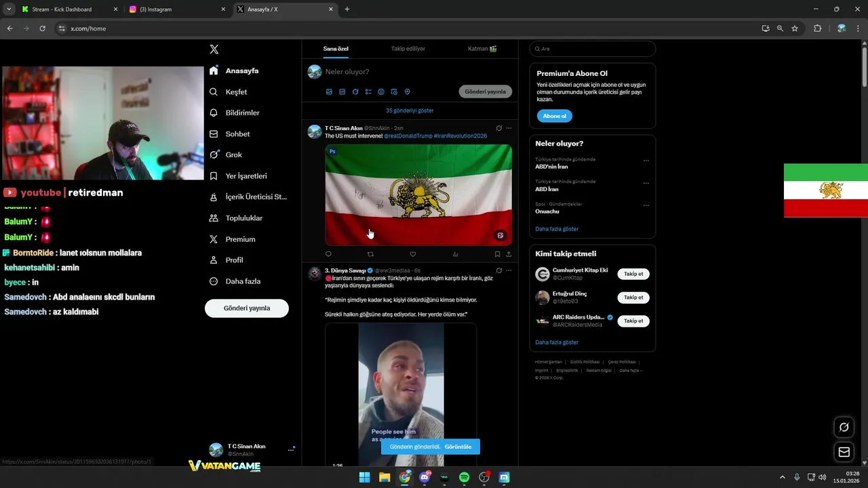Follow Ertuğrul Dinç
The height and width of the screenshot is (488, 868).
tap(633, 298)
